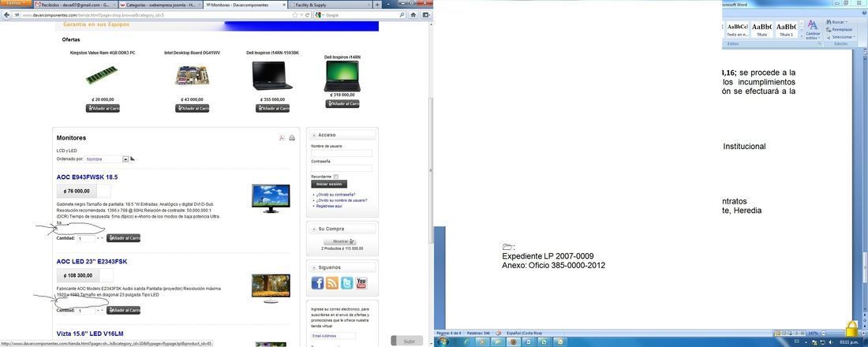Click Nombre de usuario input field
Screen dimensions: 868x347
tap(342, 153)
